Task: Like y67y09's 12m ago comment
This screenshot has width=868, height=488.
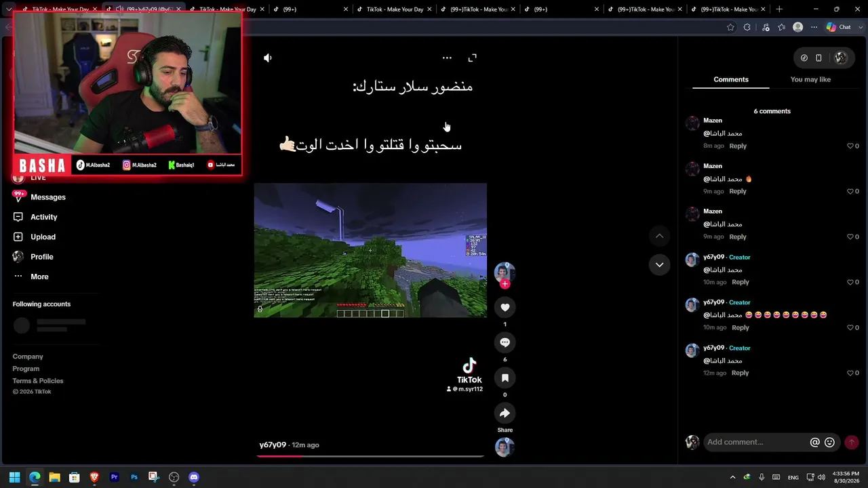Action: [x=850, y=373]
